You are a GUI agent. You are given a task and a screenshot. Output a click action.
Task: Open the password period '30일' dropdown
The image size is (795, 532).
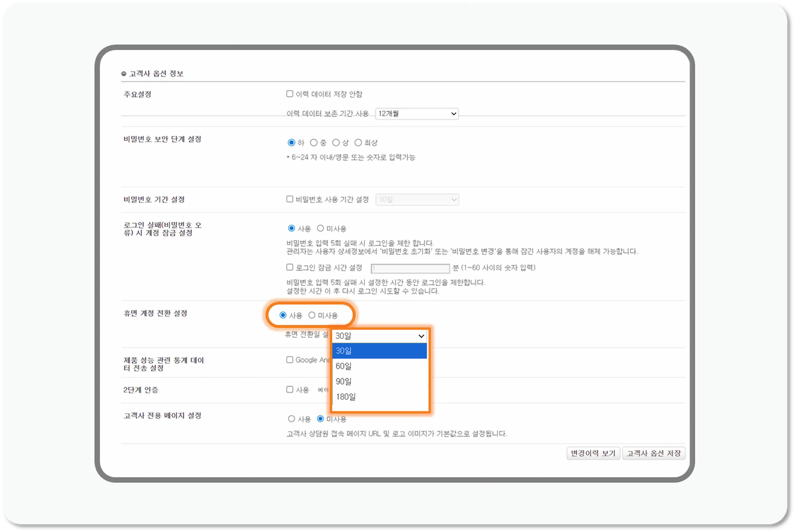click(416, 199)
